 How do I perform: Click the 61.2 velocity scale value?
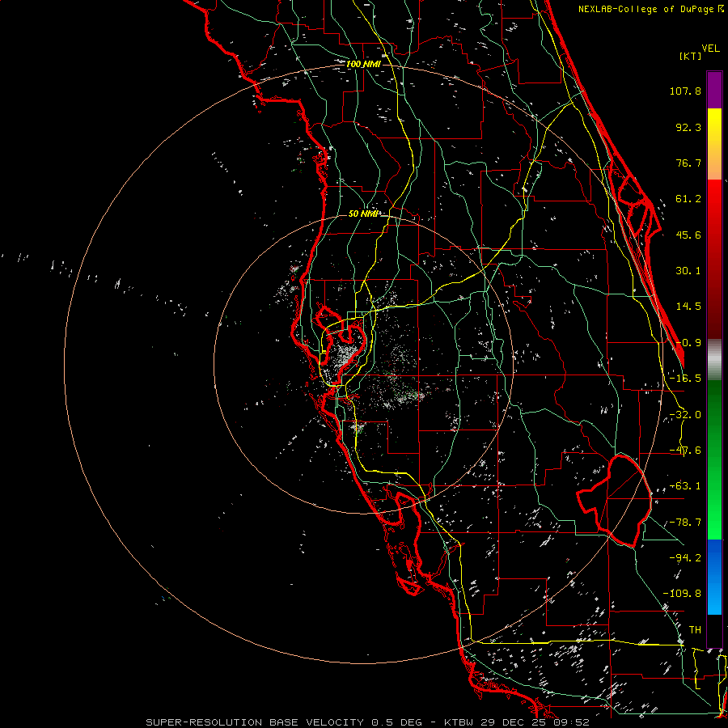(688, 199)
